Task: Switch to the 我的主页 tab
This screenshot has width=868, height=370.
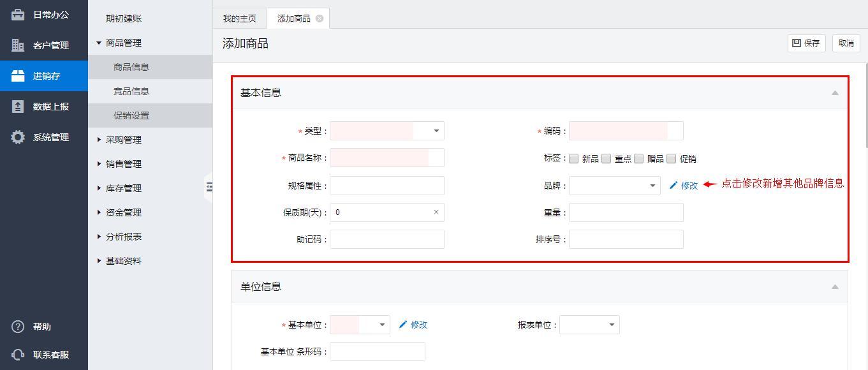Action: pyautogui.click(x=240, y=18)
